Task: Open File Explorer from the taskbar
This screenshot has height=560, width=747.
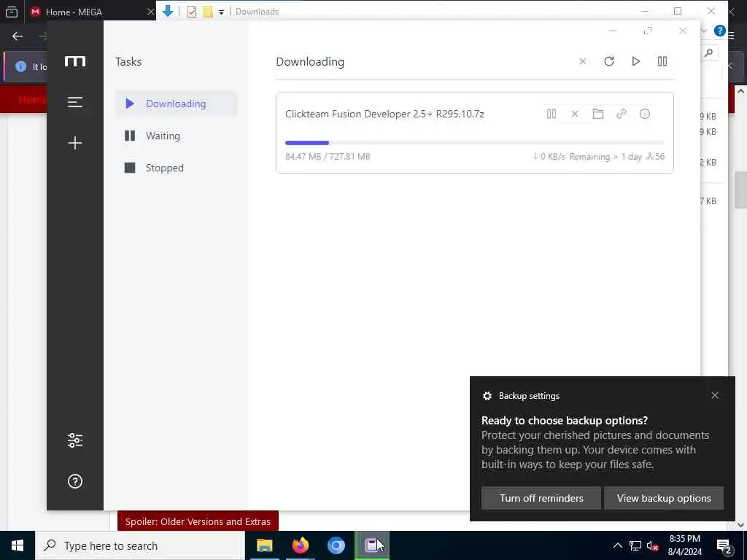Action: 264,545
